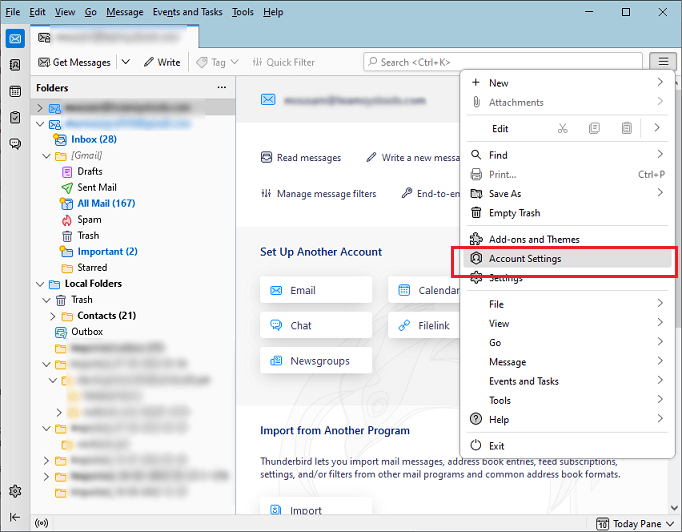Click the Search Ctrl+K field

click(x=502, y=62)
